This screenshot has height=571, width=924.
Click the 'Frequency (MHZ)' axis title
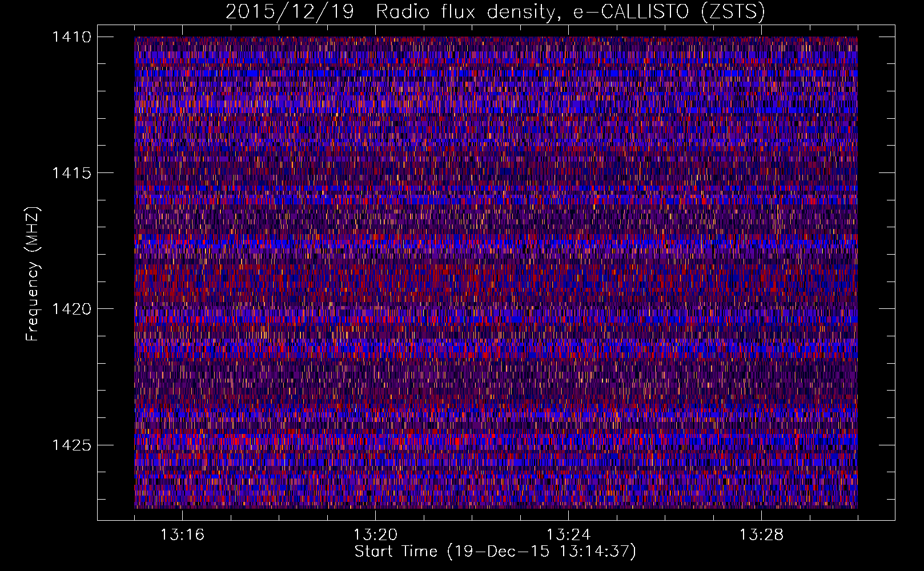(33, 274)
